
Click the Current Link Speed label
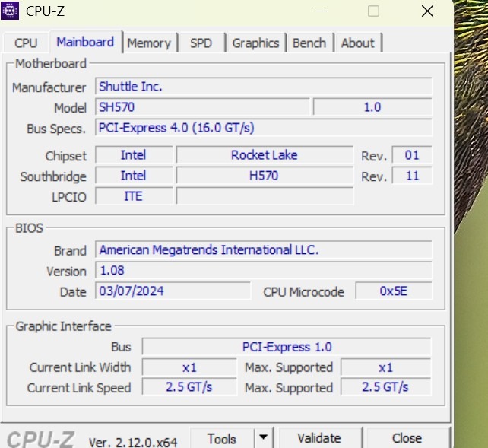point(79,388)
